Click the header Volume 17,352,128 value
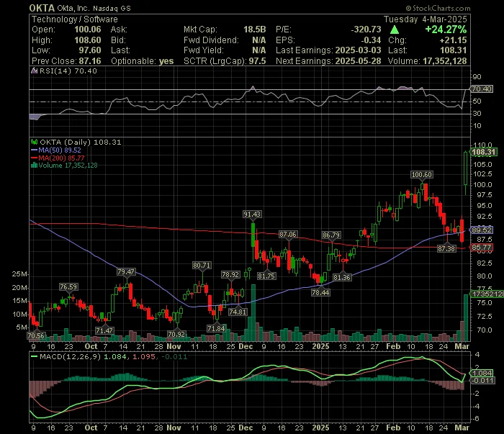The height and width of the screenshot is (434, 504). pos(445,61)
